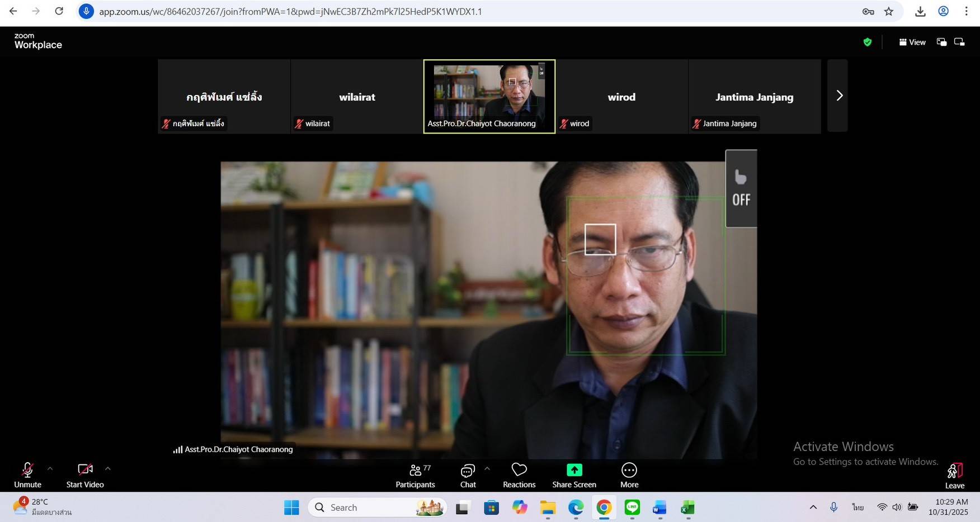
Task: Select the Jantima Janjang participant tile
Action: pos(754,96)
